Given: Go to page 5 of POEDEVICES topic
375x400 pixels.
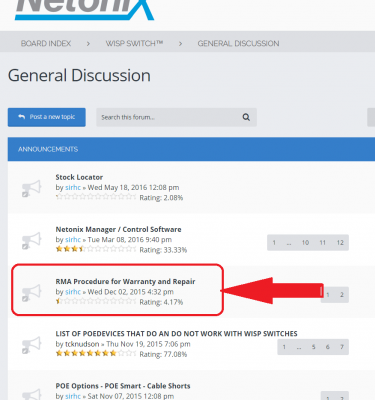Looking at the screenshot, I should pyautogui.click(x=314, y=347).
